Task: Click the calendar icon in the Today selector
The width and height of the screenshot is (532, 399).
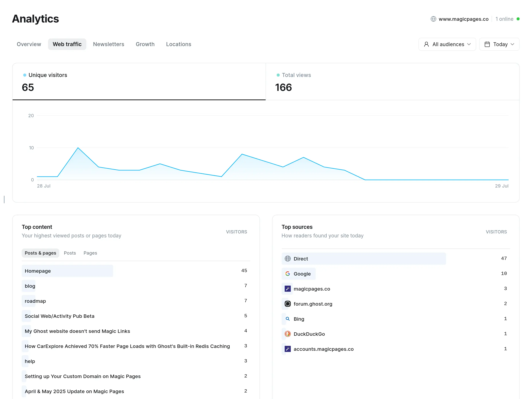Action: point(487,44)
